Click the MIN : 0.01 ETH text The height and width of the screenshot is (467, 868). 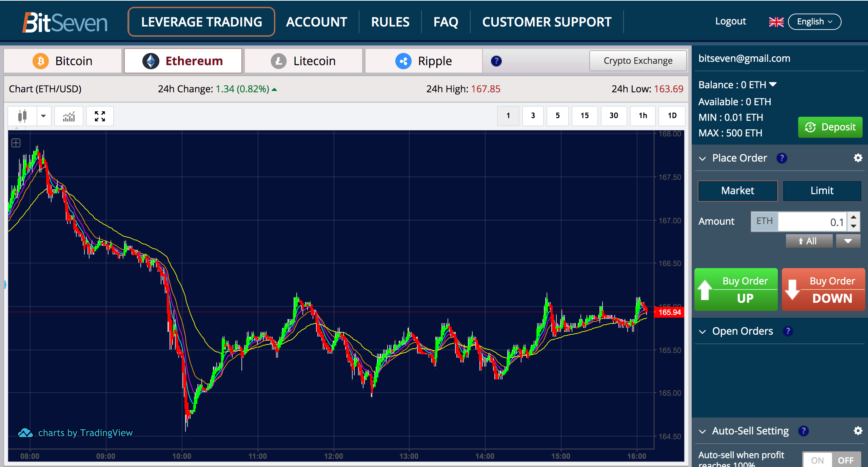(x=731, y=117)
